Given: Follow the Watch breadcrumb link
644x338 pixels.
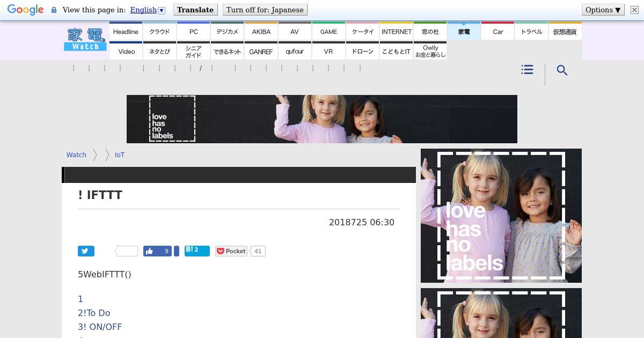Looking at the screenshot, I should coord(76,155).
